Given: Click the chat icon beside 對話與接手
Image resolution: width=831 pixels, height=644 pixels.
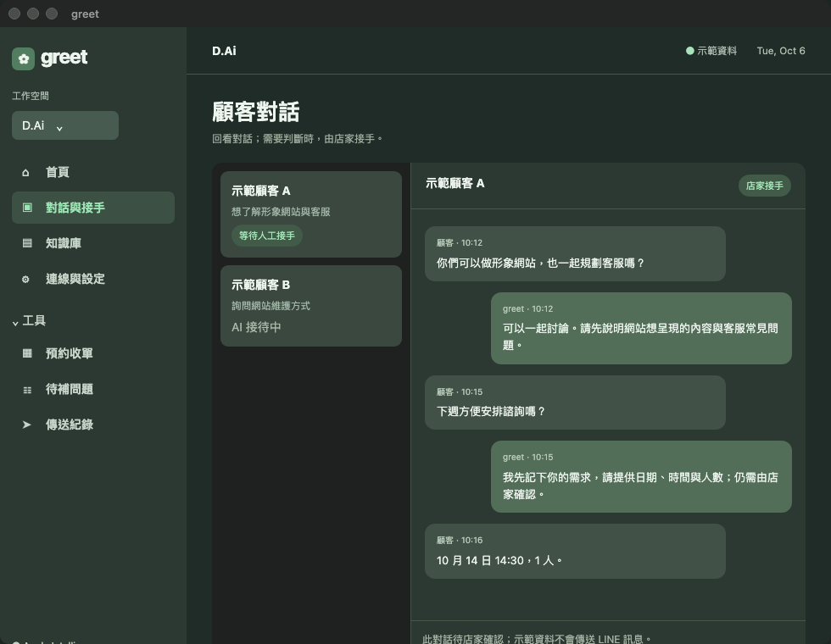Looking at the screenshot, I should point(27,208).
